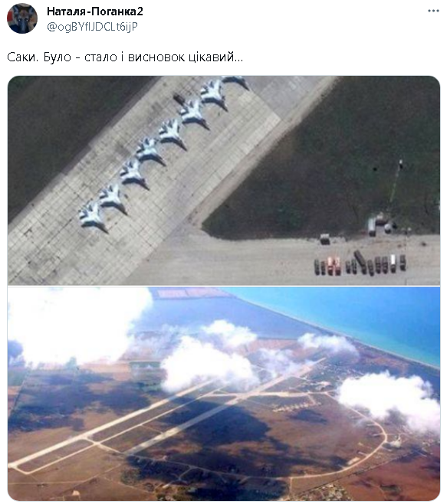Click the tweet text about Саки

pyautogui.click(x=125, y=57)
